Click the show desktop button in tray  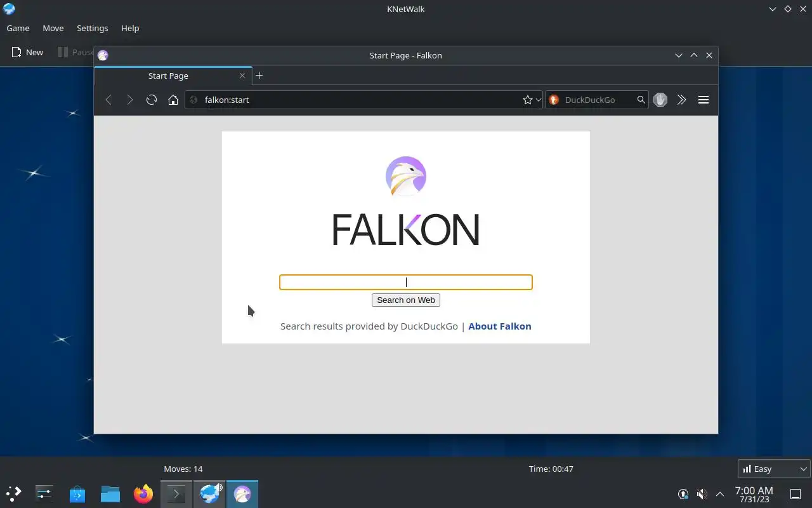796,494
